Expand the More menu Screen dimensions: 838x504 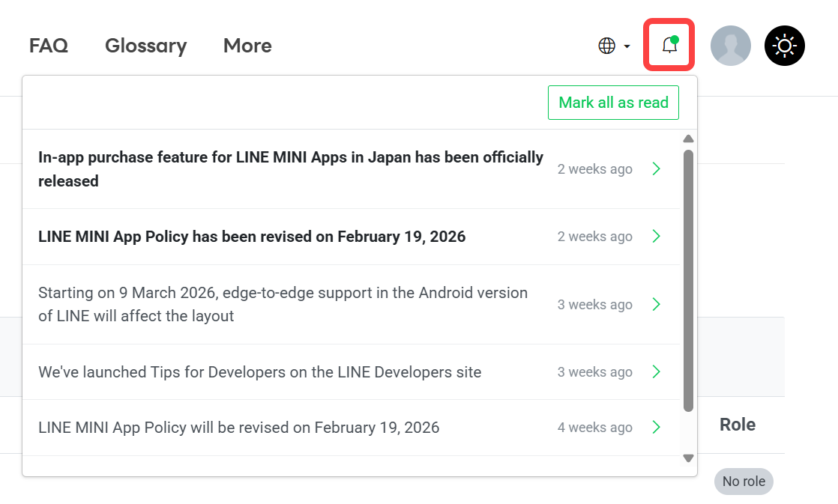[x=247, y=46]
